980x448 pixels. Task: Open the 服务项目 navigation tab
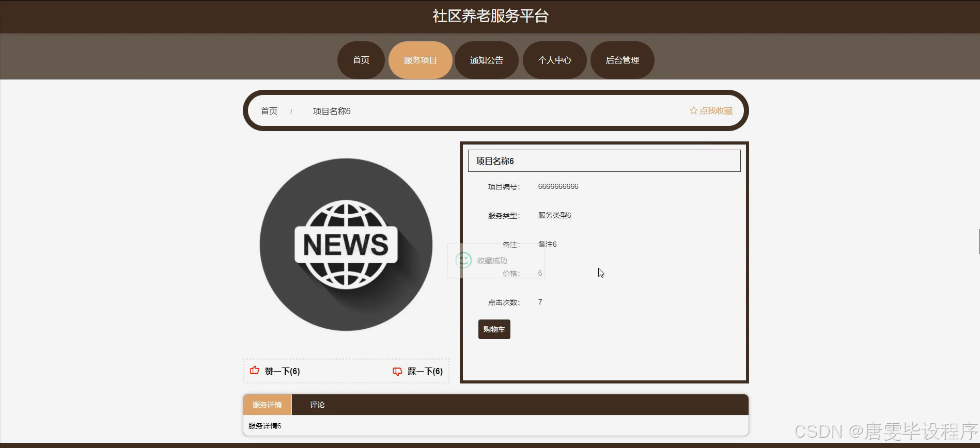(420, 60)
